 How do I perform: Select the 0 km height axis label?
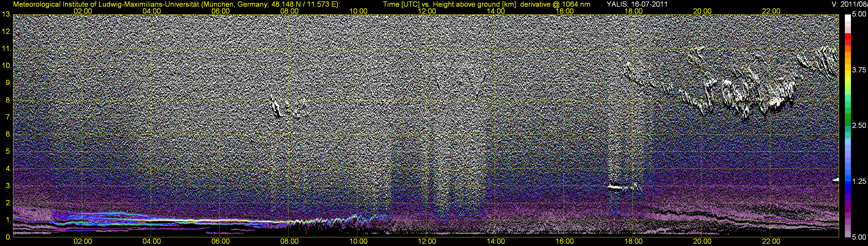point(8,237)
